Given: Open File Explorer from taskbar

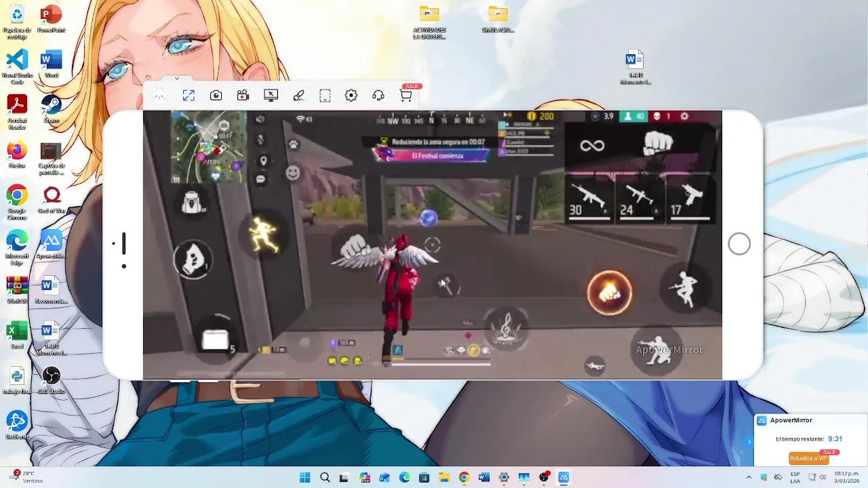Looking at the screenshot, I should click(x=443, y=477).
